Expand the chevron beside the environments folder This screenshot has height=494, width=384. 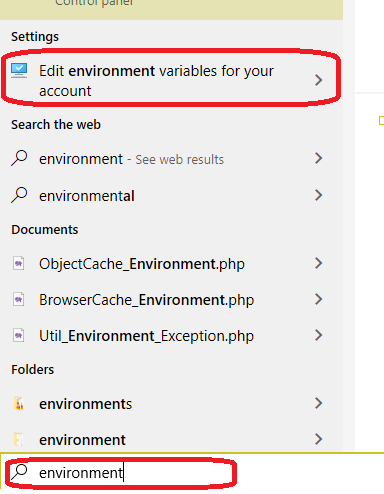(319, 403)
